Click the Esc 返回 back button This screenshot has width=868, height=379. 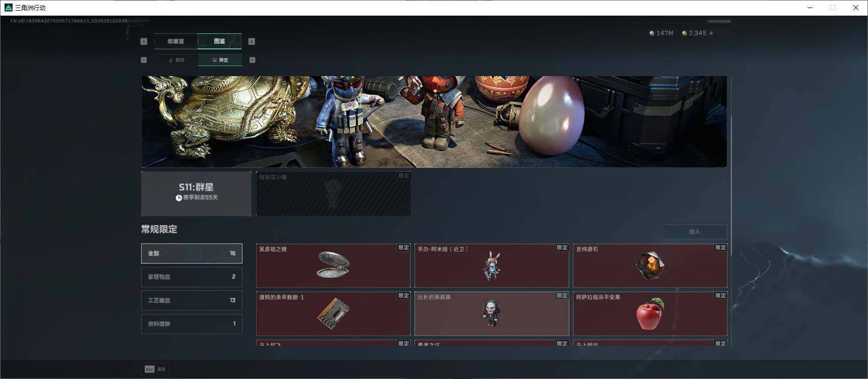(155, 369)
